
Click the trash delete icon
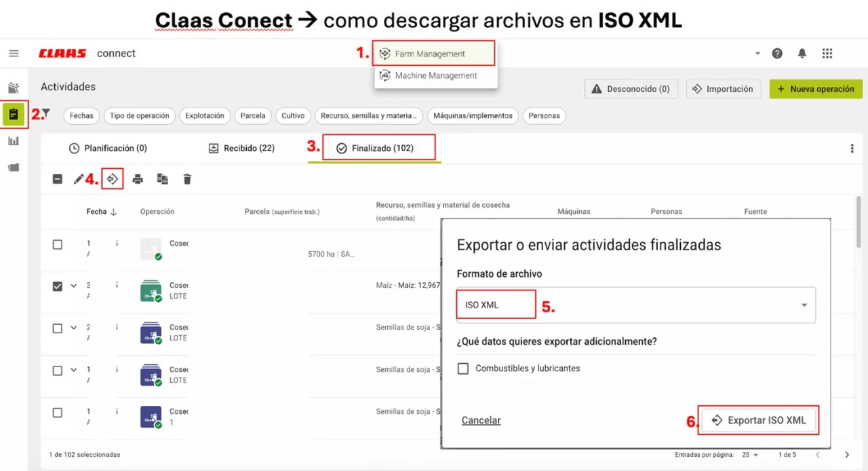pos(187,179)
